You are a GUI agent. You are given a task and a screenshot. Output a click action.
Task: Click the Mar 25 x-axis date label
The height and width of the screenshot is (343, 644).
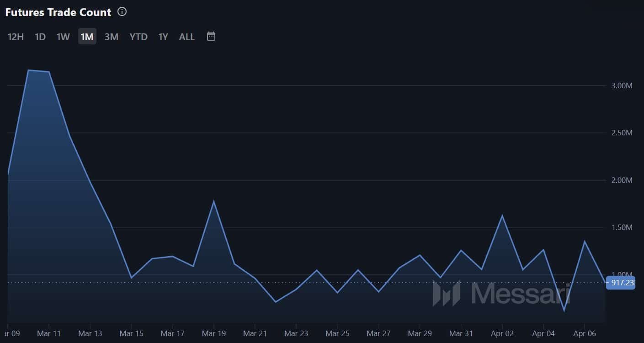(x=337, y=333)
